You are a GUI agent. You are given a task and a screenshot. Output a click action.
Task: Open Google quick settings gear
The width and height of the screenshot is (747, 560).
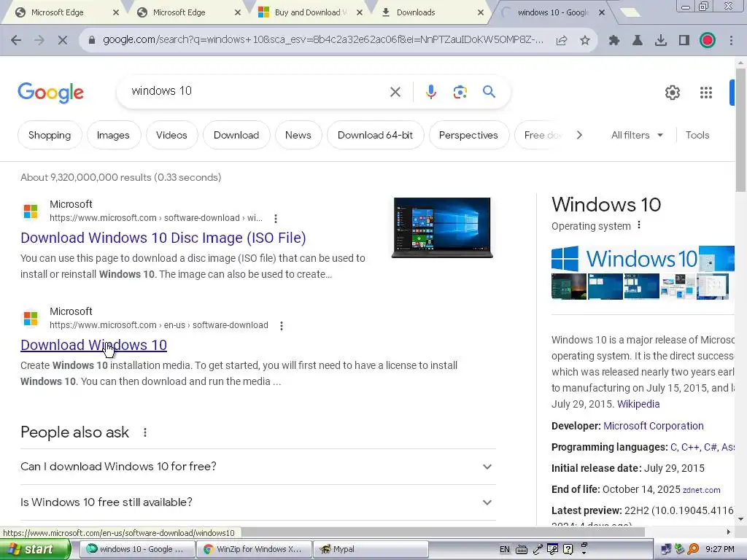tap(672, 93)
